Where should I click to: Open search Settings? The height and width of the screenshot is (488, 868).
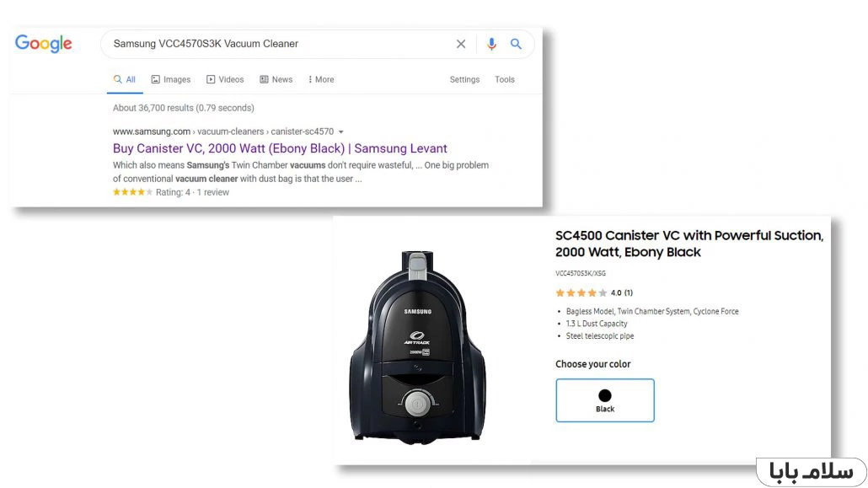pos(464,79)
